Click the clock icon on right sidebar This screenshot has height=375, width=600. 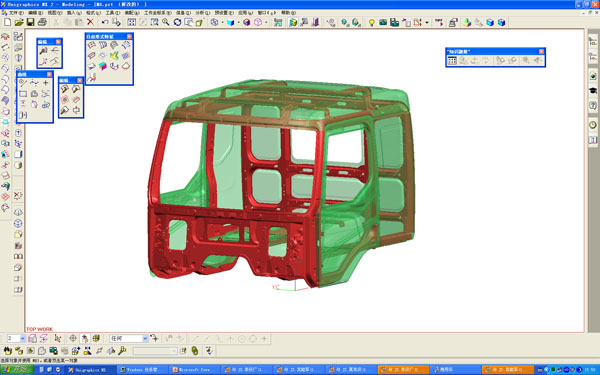593,125
